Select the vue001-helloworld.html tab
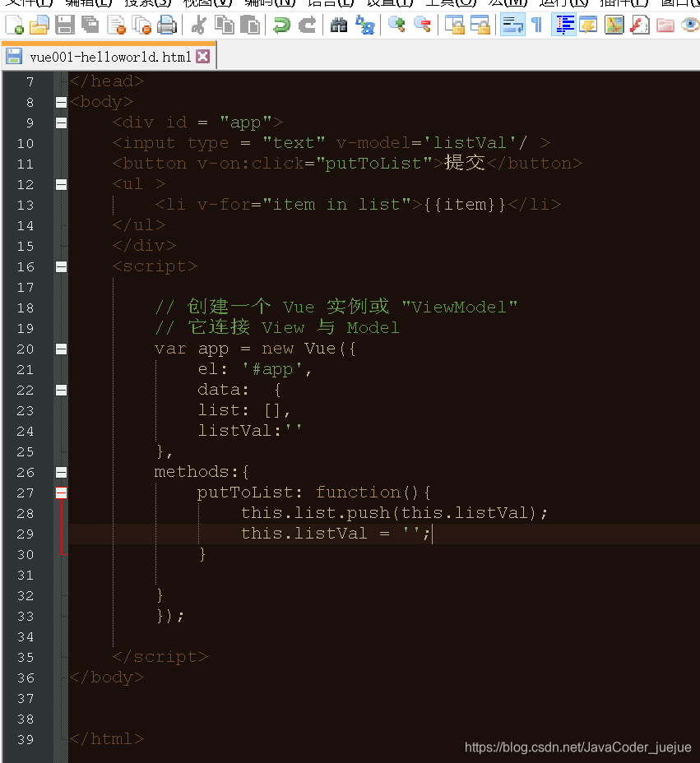 109,57
